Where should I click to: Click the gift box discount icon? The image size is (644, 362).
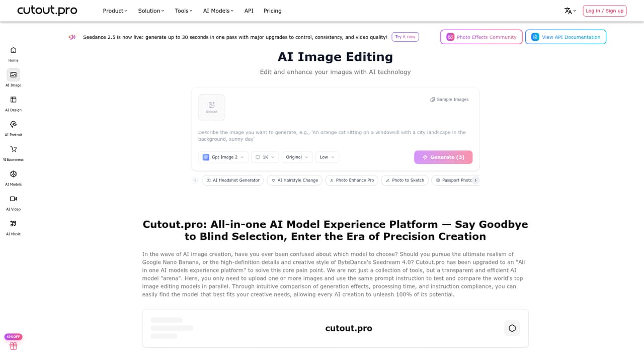point(14,346)
